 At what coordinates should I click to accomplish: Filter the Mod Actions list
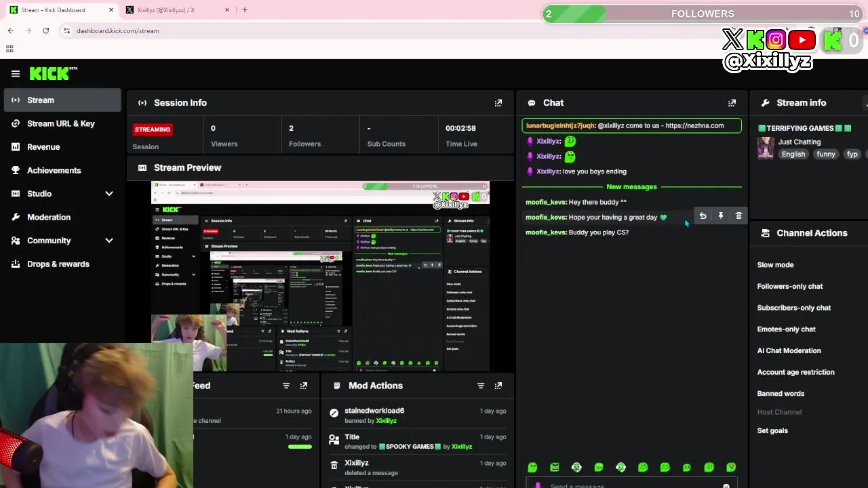pos(481,386)
